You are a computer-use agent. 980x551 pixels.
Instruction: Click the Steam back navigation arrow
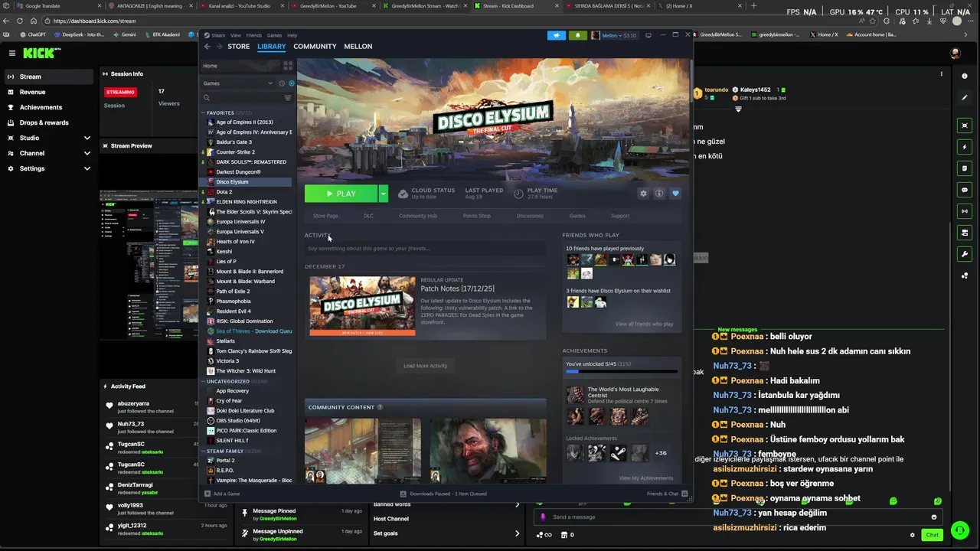207,47
